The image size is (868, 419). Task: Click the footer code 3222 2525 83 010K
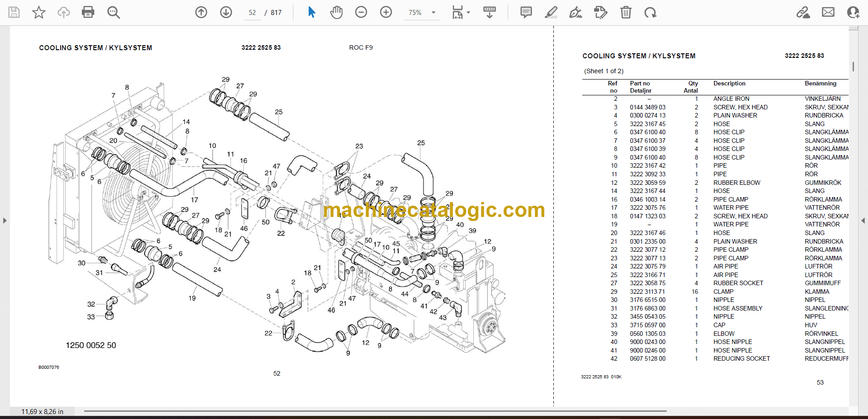[x=601, y=377]
